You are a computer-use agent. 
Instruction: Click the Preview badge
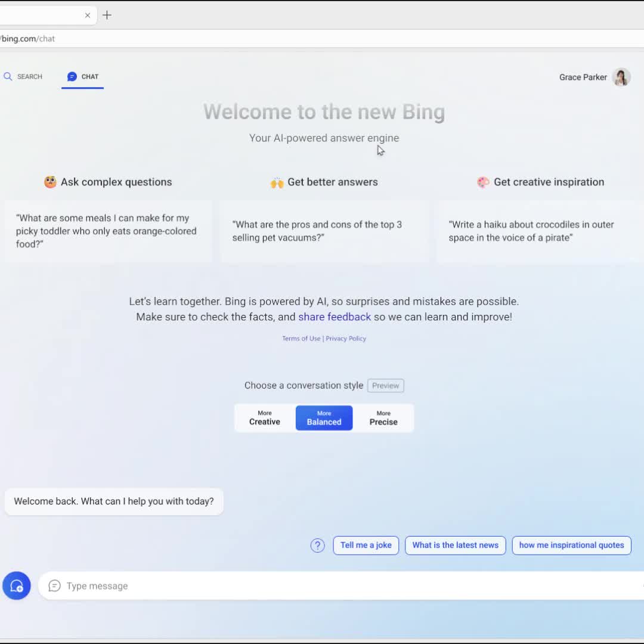point(385,385)
